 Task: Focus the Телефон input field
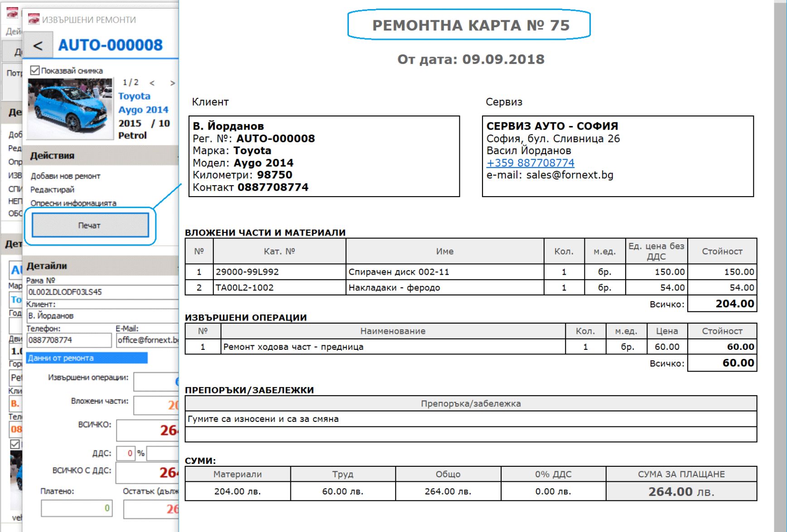pos(69,340)
